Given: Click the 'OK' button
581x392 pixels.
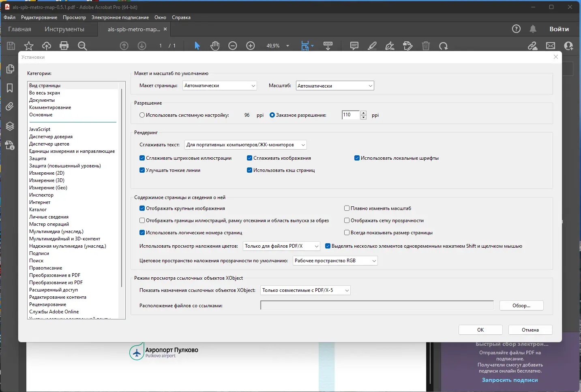Looking at the screenshot, I should click(x=480, y=330).
